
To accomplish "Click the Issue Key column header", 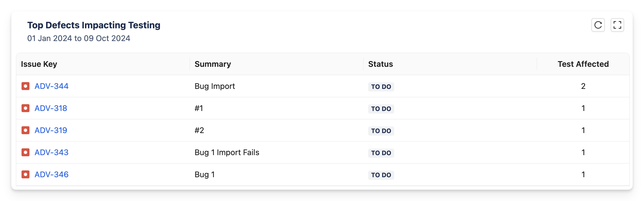I will pyautogui.click(x=39, y=64).
